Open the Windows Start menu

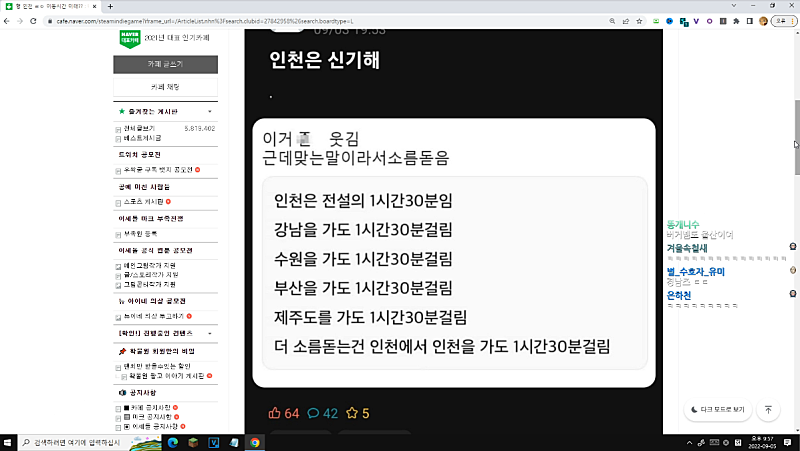8,442
